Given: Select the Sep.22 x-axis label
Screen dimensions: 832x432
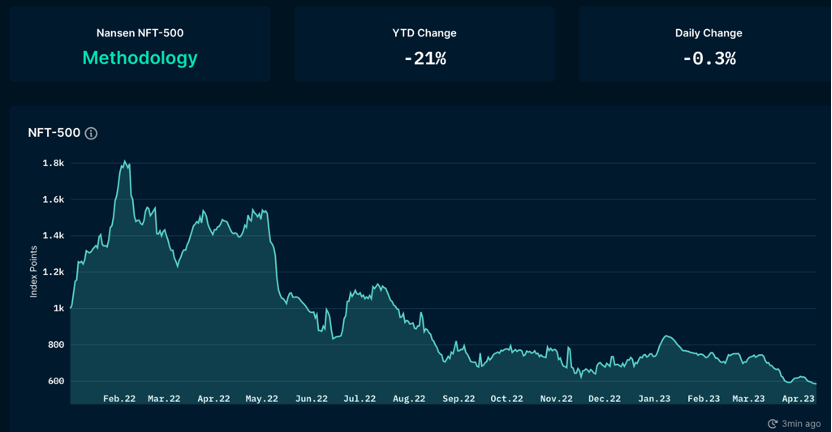Looking at the screenshot, I should (458, 399).
